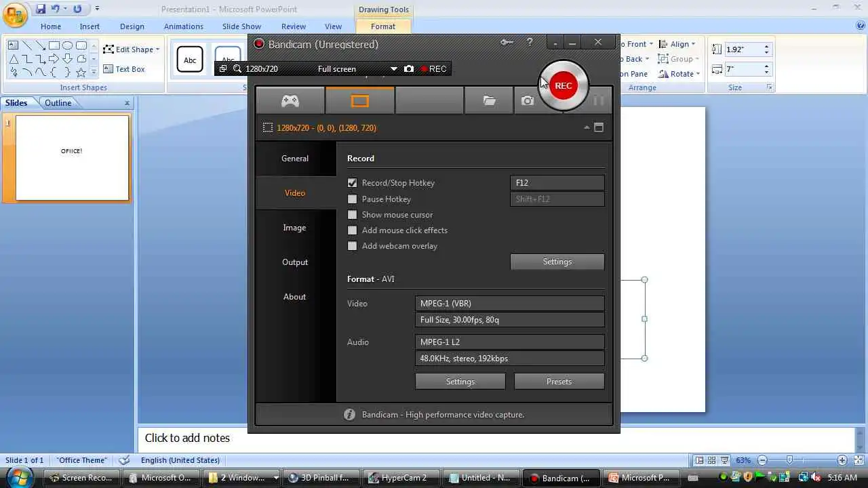The width and height of the screenshot is (868, 488).
Task: Click the Slide Sorter view icon in status bar
Action: [x=712, y=460]
